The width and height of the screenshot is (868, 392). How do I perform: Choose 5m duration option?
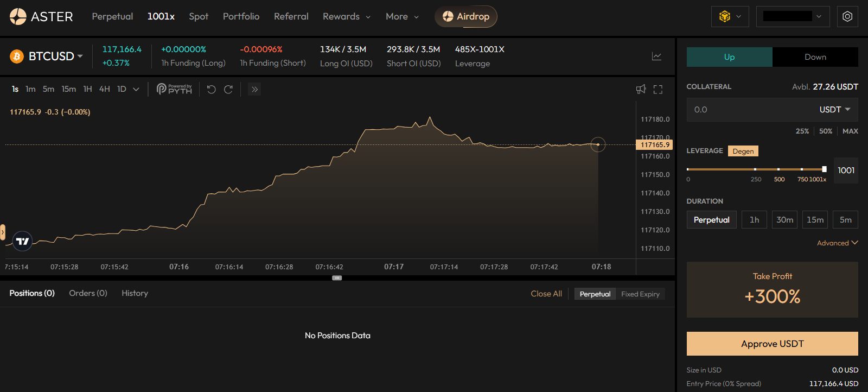pyautogui.click(x=845, y=220)
